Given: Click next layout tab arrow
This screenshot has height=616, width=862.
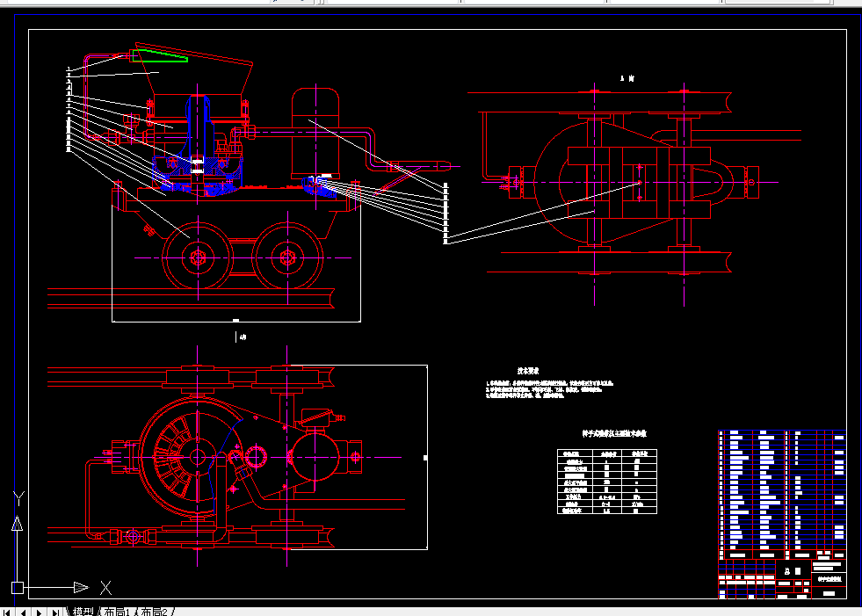Looking at the screenshot, I should (x=39, y=612).
